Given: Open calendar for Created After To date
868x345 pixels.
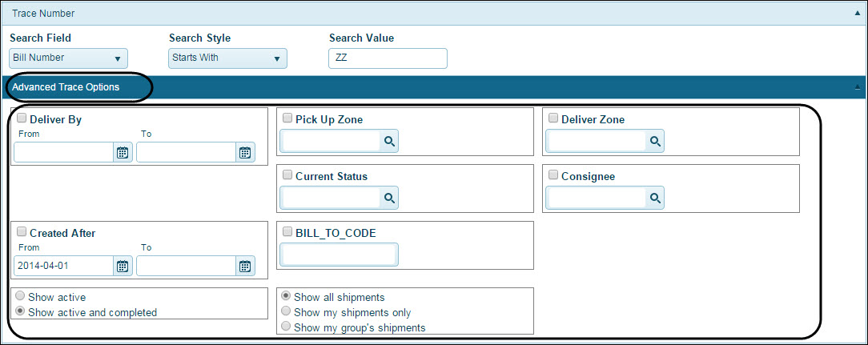Looking at the screenshot, I should [245, 267].
